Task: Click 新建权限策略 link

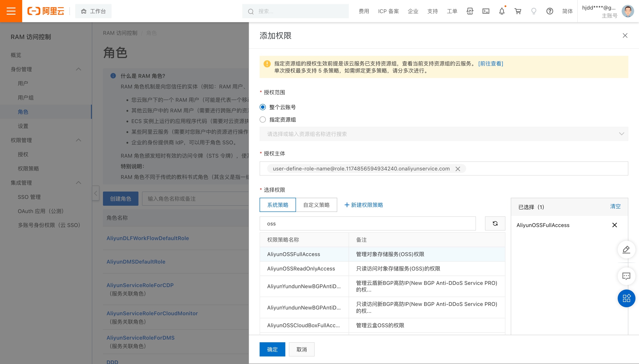Action: coord(363,205)
